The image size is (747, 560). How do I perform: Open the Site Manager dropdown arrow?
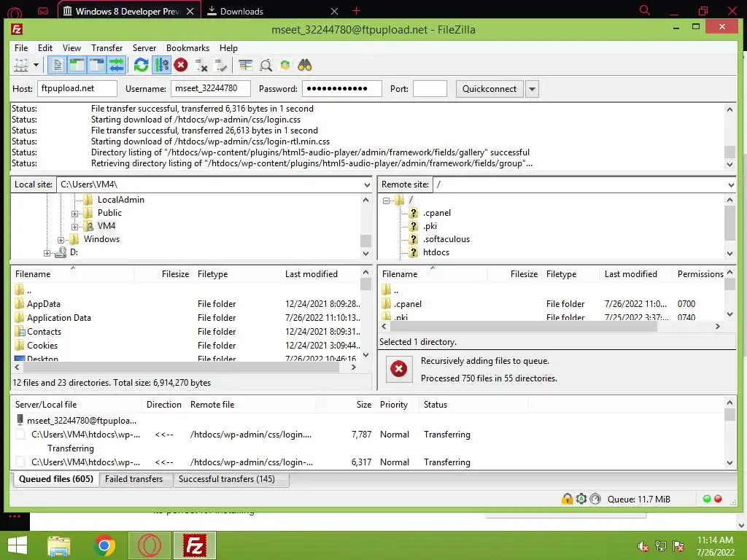(x=36, y=65)
